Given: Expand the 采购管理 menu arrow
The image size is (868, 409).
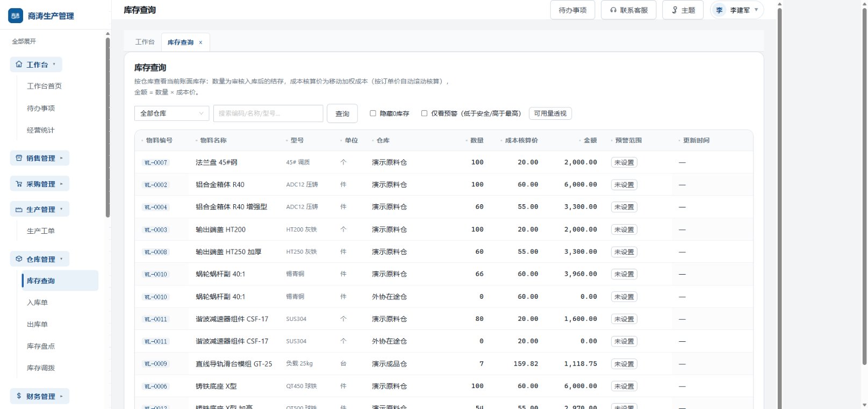Looking at the screenshot, I should point(61,184).
